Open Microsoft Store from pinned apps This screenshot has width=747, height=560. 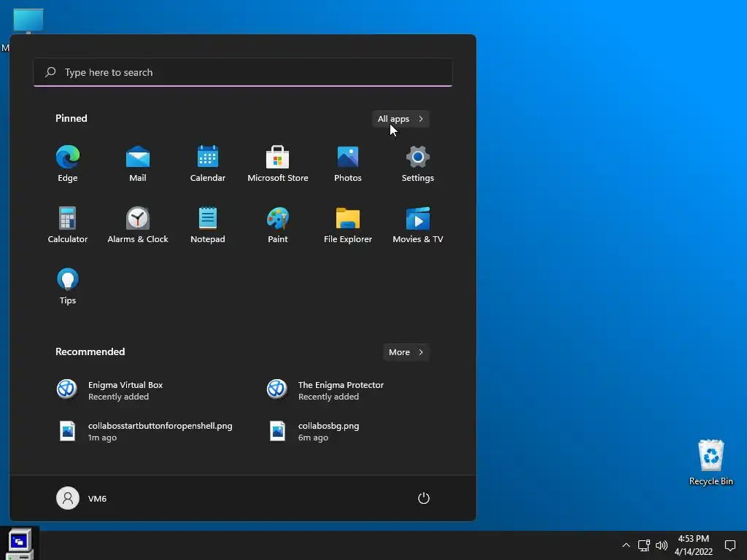(278, 164)
